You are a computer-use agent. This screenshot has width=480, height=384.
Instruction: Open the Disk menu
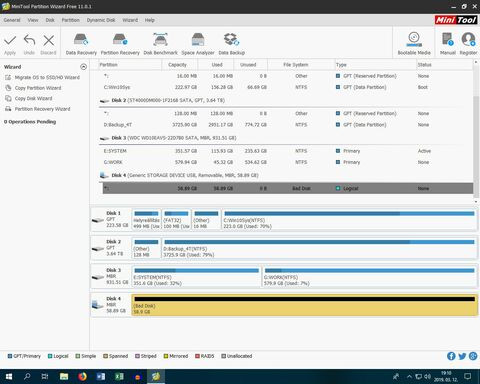50,20
